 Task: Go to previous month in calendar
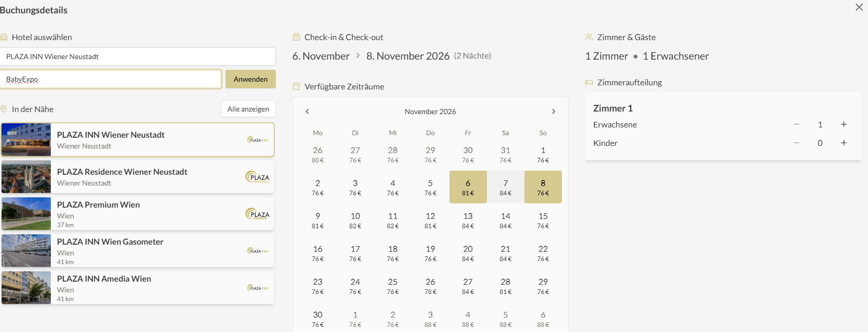click(307, 112)
